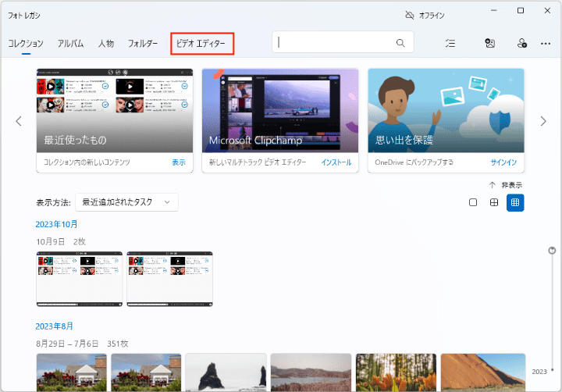Image resolution: width=562 pixels, height=392 pixels.
Task: Open the forest orange flowers thumbnail
Action: (x=396, y=372)
